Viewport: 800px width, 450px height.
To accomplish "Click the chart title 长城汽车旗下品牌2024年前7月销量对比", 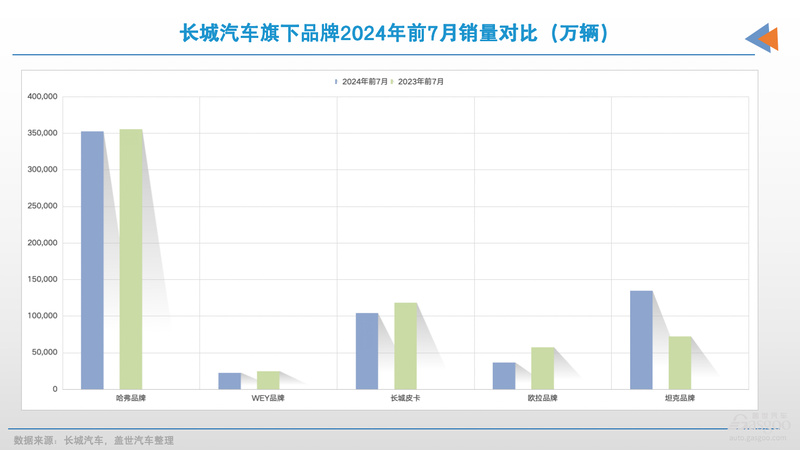I will click(x=394, y=33).
